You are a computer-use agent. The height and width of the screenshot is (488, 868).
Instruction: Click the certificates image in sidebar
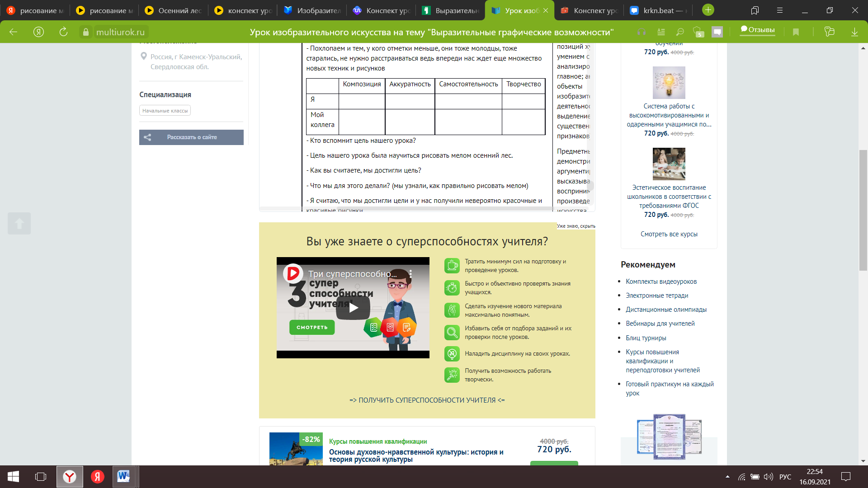[x=669, y=437]
